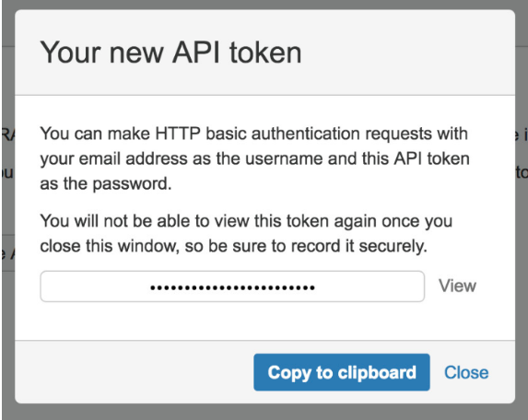Click the HTTP basic authentication paragraph's first line
The height and width of the screenshot is (420, 528).
tap(254, 134)
